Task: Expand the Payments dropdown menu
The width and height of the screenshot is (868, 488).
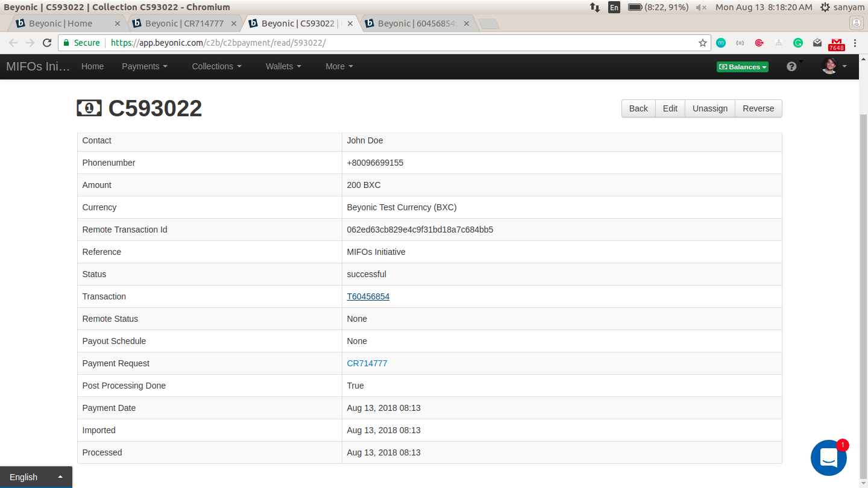Action: 145,66
